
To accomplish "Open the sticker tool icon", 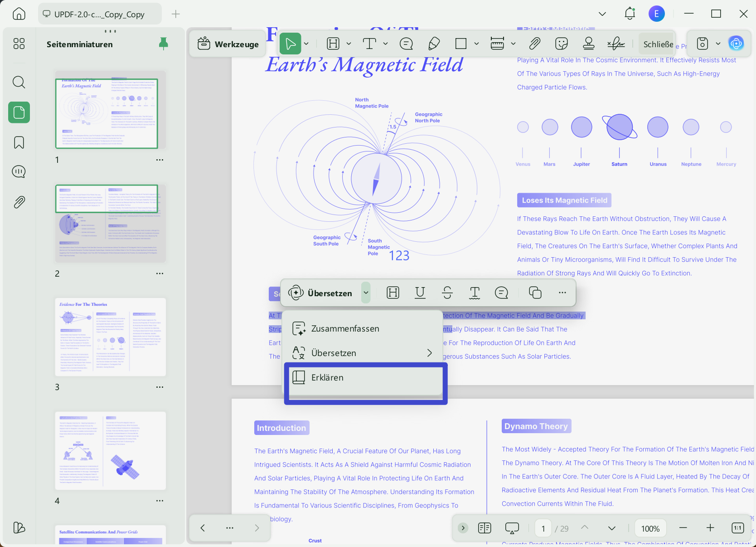I will [x=562, y=44].
